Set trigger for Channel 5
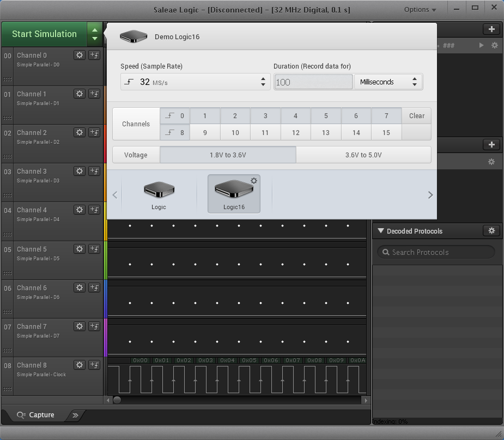Viewport: 504px width, 440px height. (94, 249)
